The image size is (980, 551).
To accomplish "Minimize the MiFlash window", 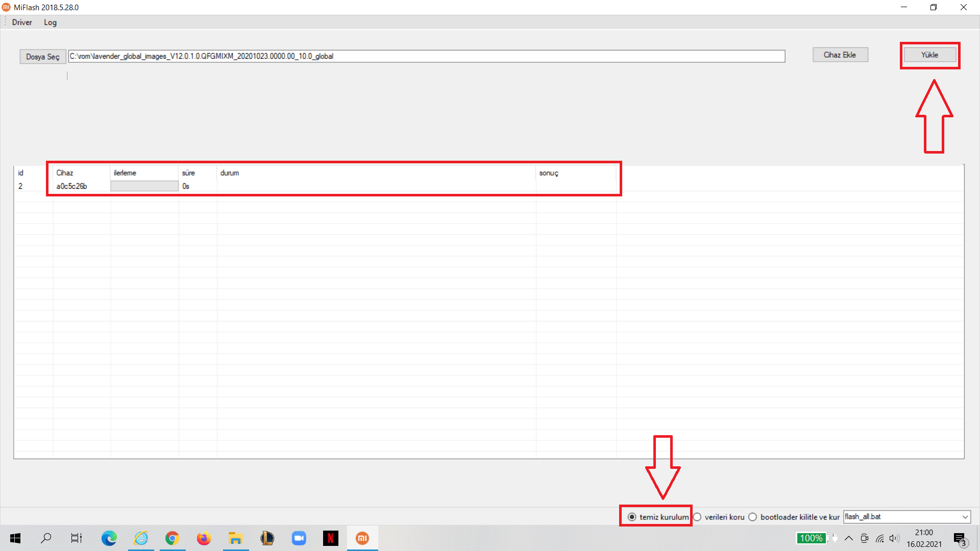I will [904, 7].
